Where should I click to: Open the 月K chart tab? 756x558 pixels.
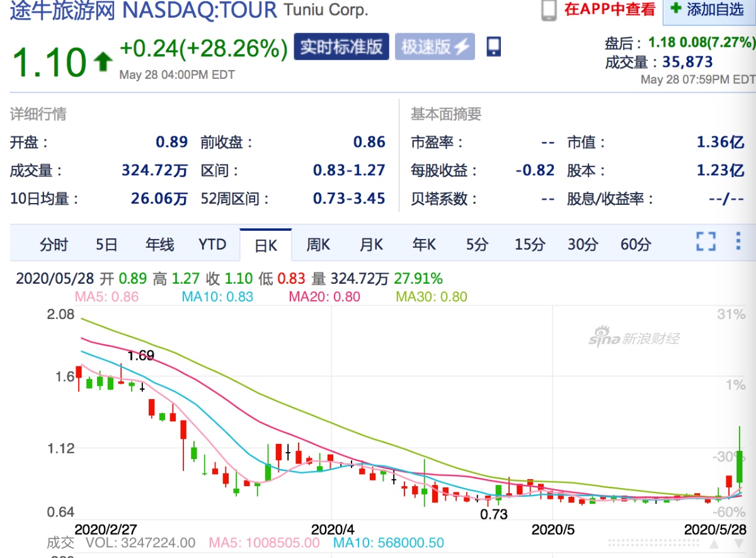coord(371,245)
